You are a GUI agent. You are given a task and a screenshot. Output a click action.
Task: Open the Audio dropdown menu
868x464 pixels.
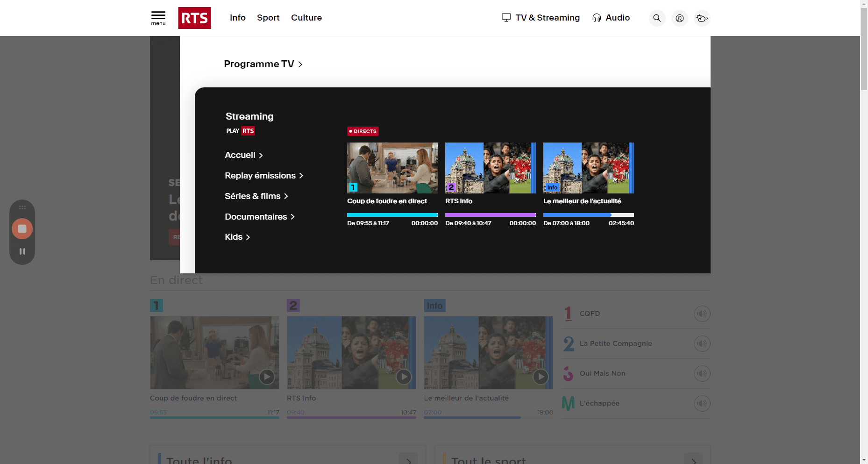(611, 18)
